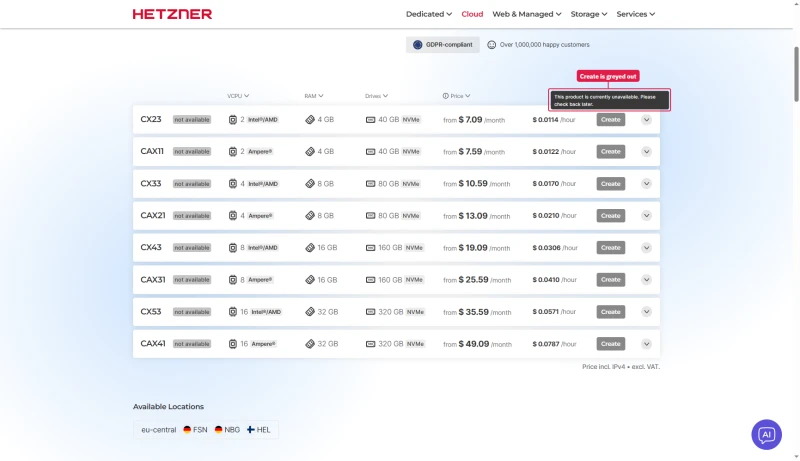
Task: Click the GDPR-compliant EU badge icon
Action: click(417, 45)
